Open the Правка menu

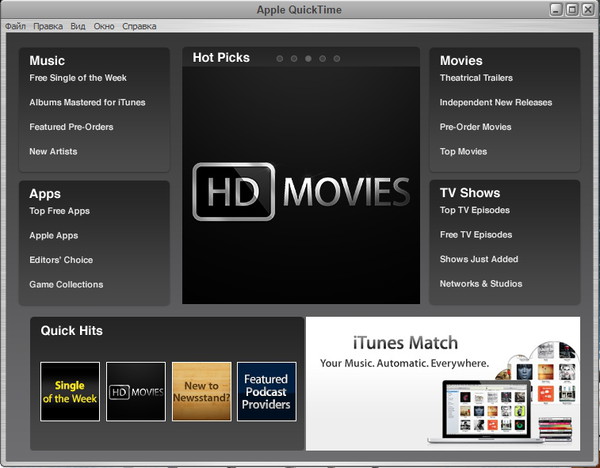click(48, 26)
